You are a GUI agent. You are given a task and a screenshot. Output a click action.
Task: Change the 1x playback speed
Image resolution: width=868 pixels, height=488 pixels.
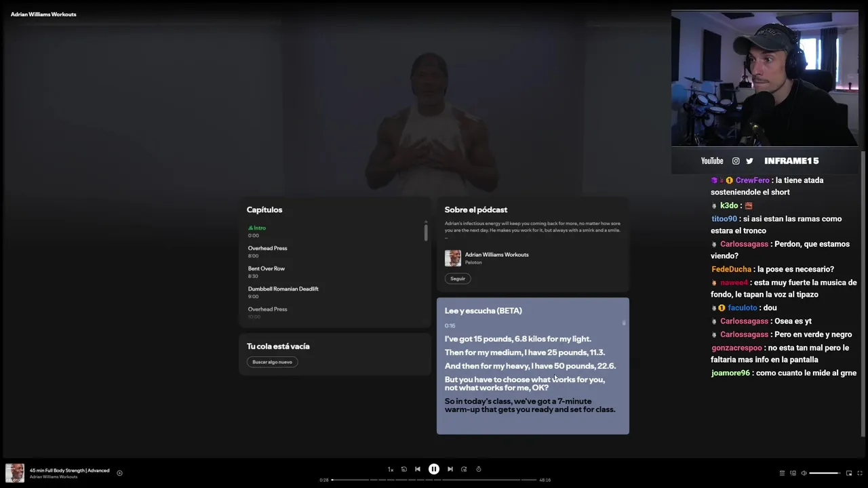[391, 469]
